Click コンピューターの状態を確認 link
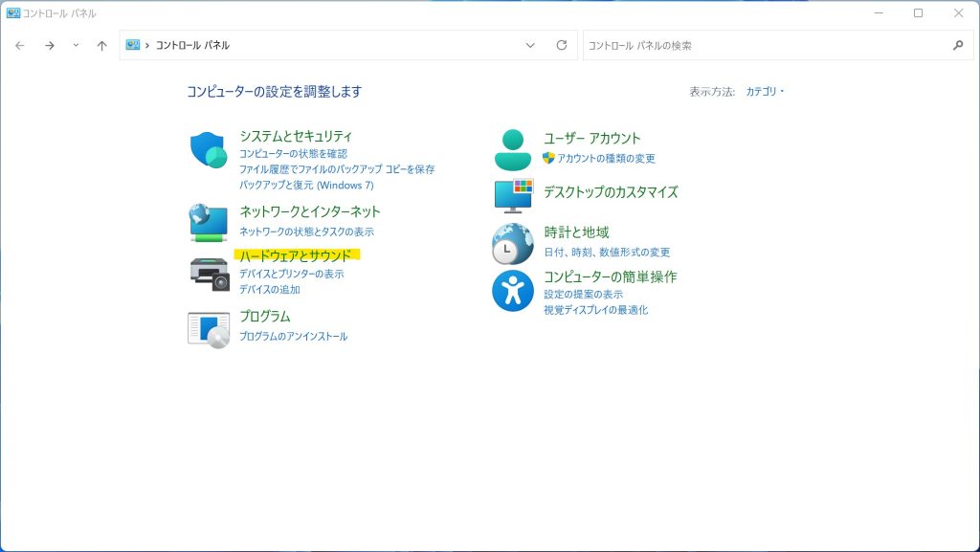 tap(293, 154)
